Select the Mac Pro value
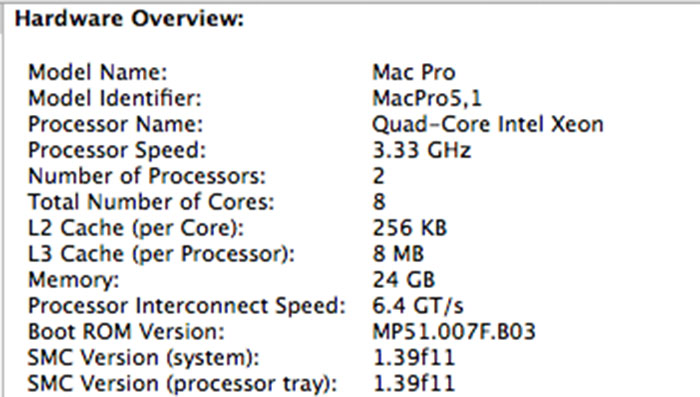700x397 pixels. [414, 72]
